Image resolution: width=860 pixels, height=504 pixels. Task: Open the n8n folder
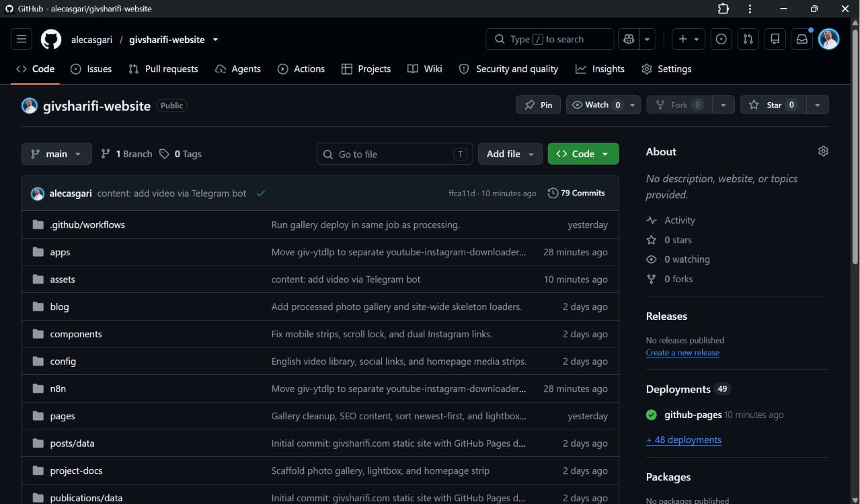58,388
